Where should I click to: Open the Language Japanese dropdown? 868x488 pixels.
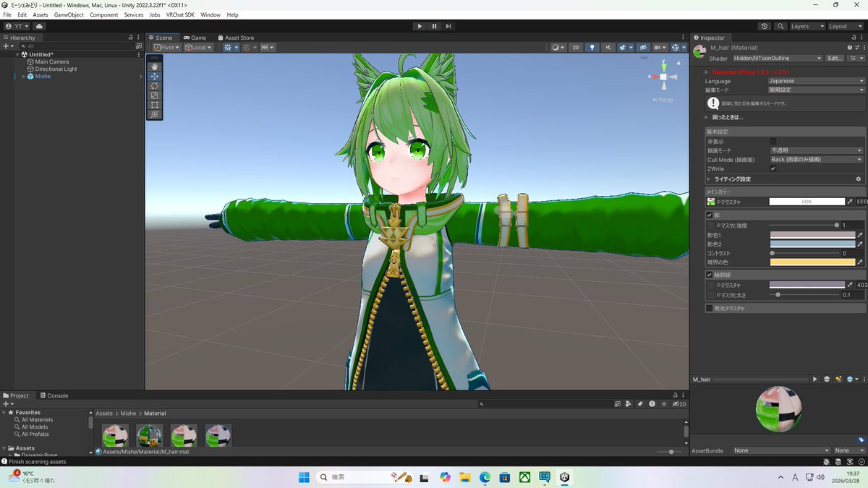click(816, 81)
